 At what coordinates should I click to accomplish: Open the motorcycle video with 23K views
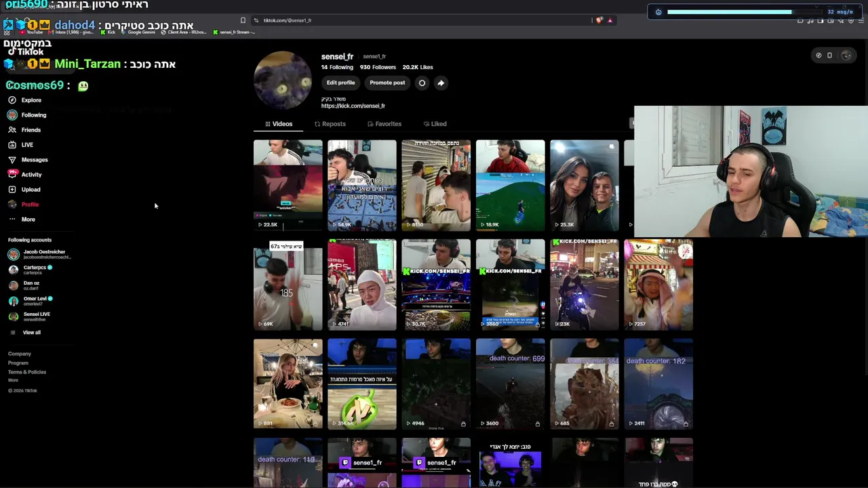585,285
